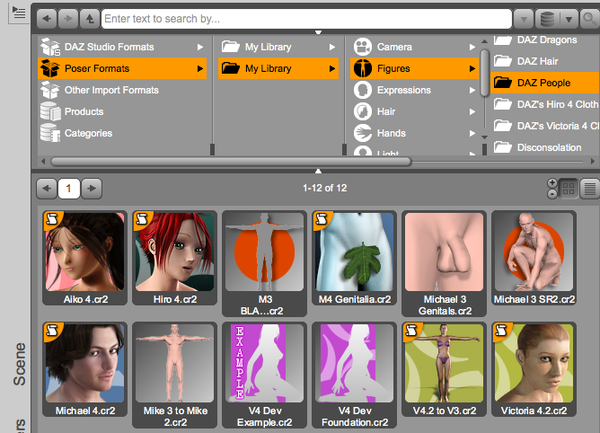Expand the Camera category arrow

point(472,47)
